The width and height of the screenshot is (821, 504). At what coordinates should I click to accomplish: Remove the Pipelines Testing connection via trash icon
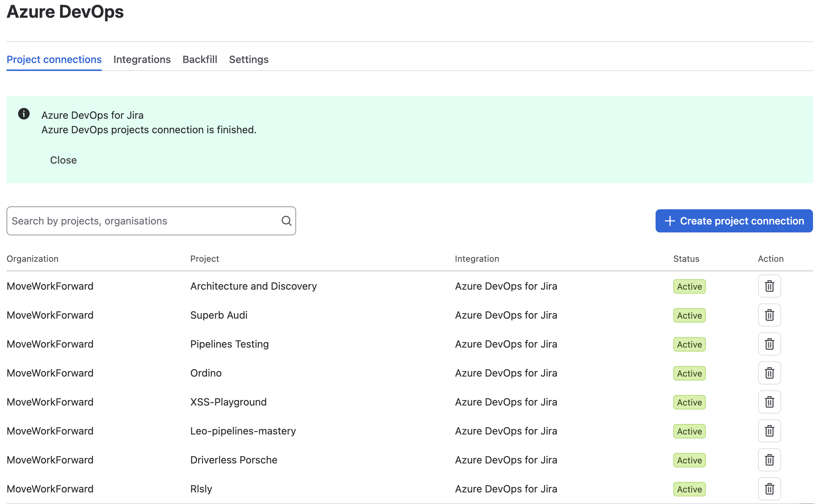pyautogui.click(x=769, y=344)
